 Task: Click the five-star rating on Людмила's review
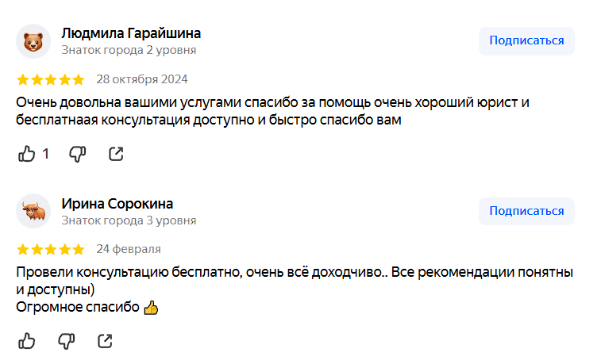tap(50, 79)
